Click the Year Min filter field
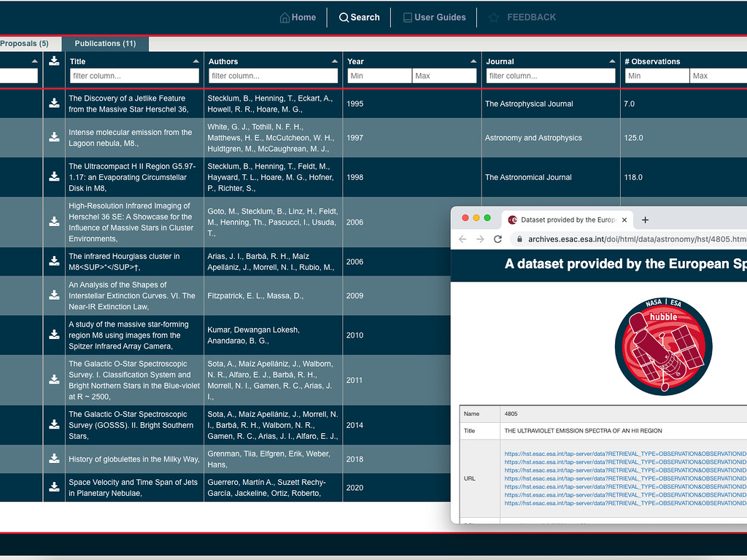Viewport: 747px width, 560px height. 379,76
